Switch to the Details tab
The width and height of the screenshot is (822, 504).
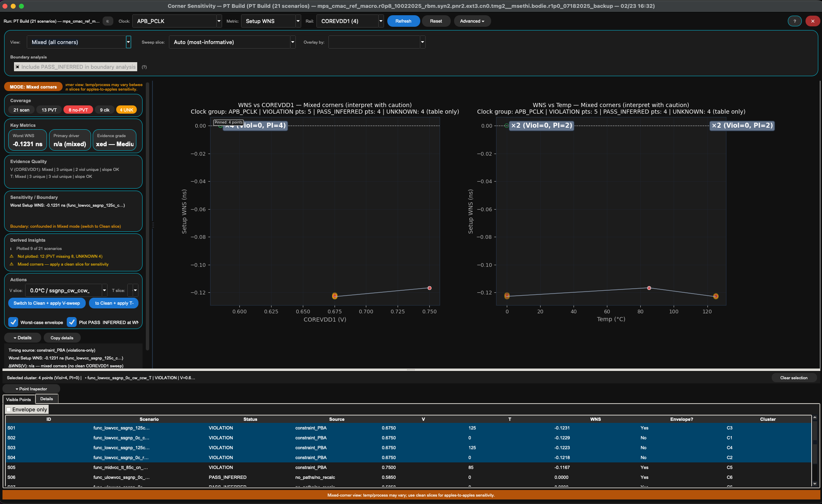tap(47, 399)
